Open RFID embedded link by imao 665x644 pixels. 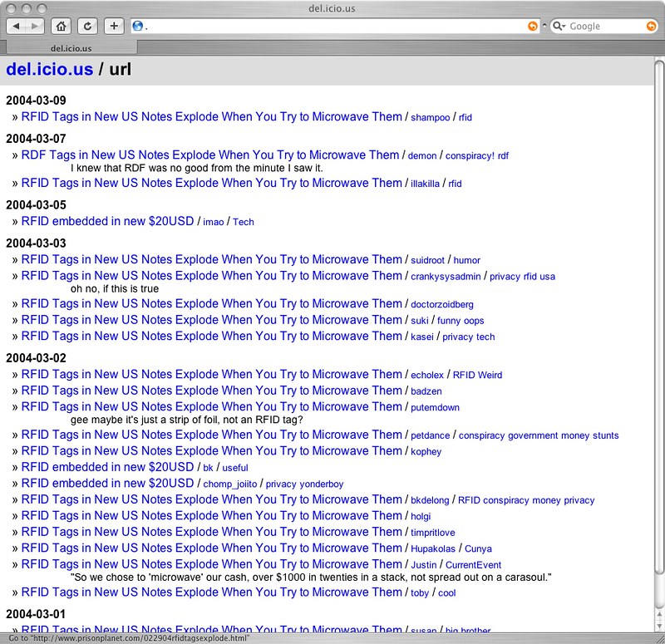click(x=107, y=221)
